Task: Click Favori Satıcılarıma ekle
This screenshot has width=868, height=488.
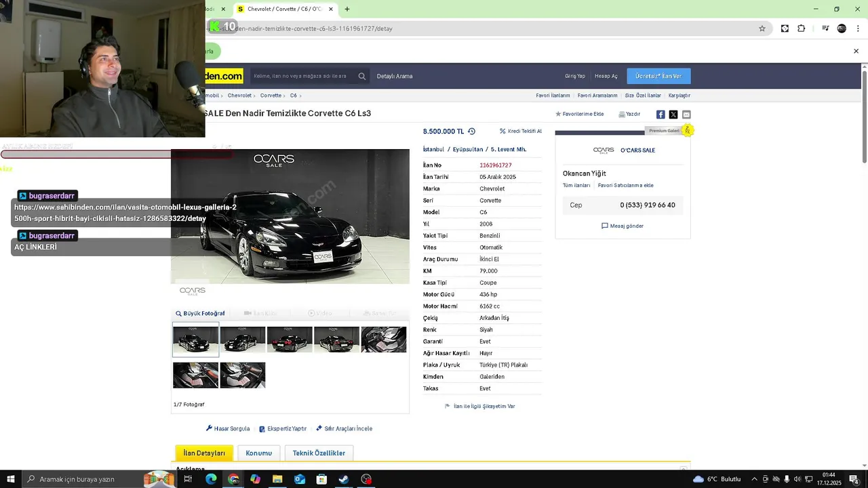Action: click(625, 185)
